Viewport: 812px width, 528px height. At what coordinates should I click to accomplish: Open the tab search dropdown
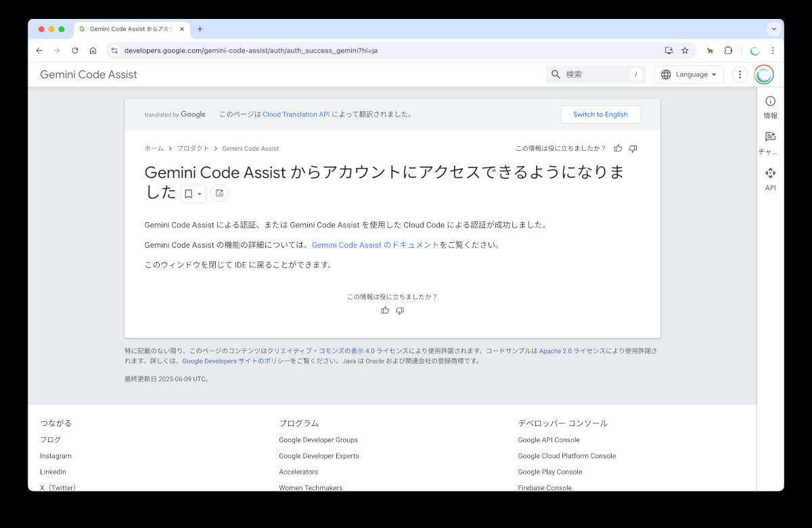pos(773,29)
